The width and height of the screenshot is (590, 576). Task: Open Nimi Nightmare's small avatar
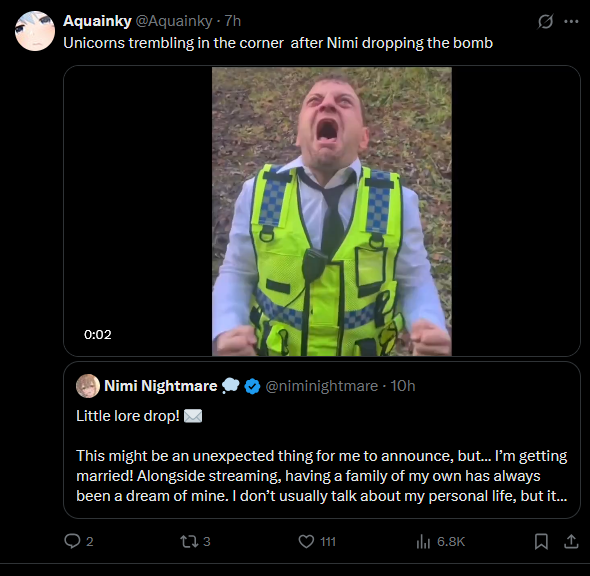[x=88, y=386]
